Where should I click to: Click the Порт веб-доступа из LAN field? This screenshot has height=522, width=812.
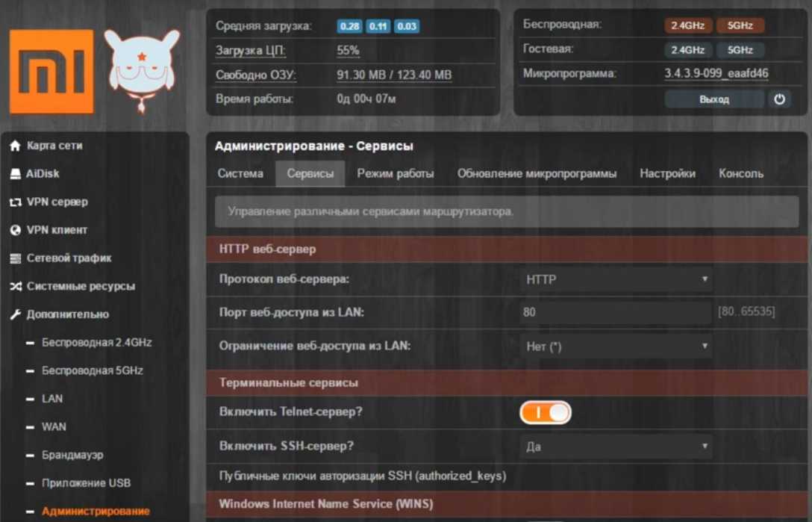615,312
